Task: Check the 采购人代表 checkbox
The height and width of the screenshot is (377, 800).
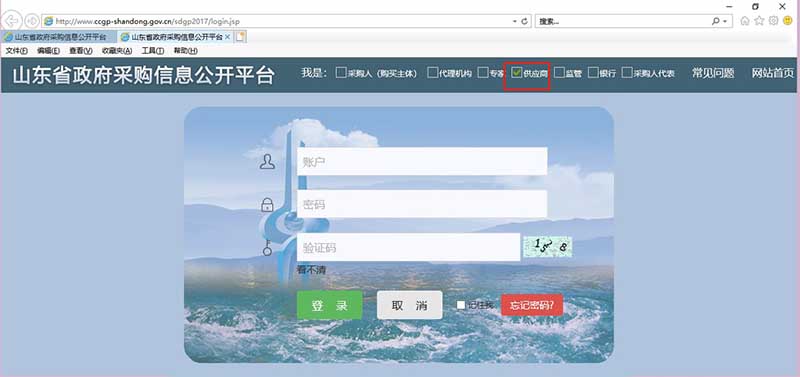Action: pos(627,72)
